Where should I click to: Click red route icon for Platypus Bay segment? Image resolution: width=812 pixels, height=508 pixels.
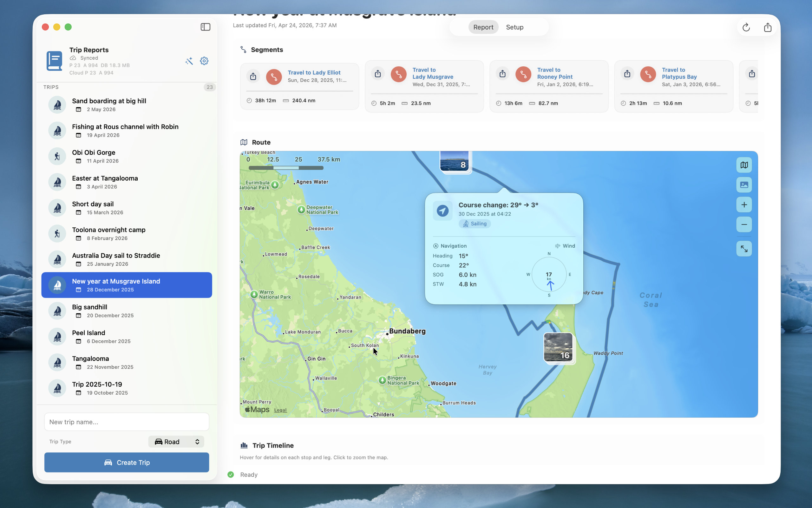648,74
